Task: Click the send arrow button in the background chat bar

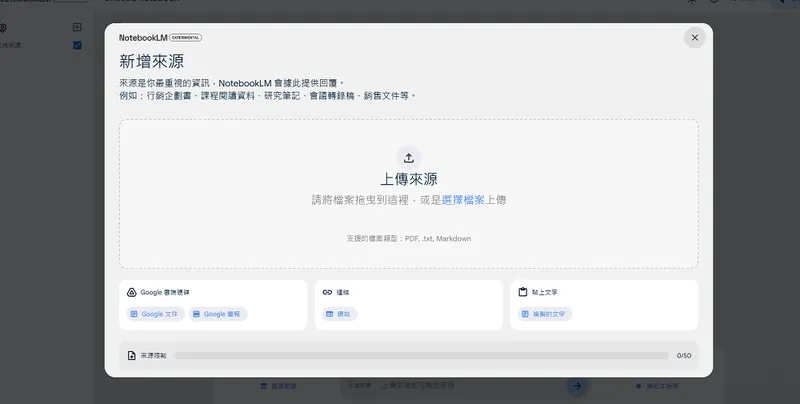Action: pyautogui.click(x=577, y=386)
